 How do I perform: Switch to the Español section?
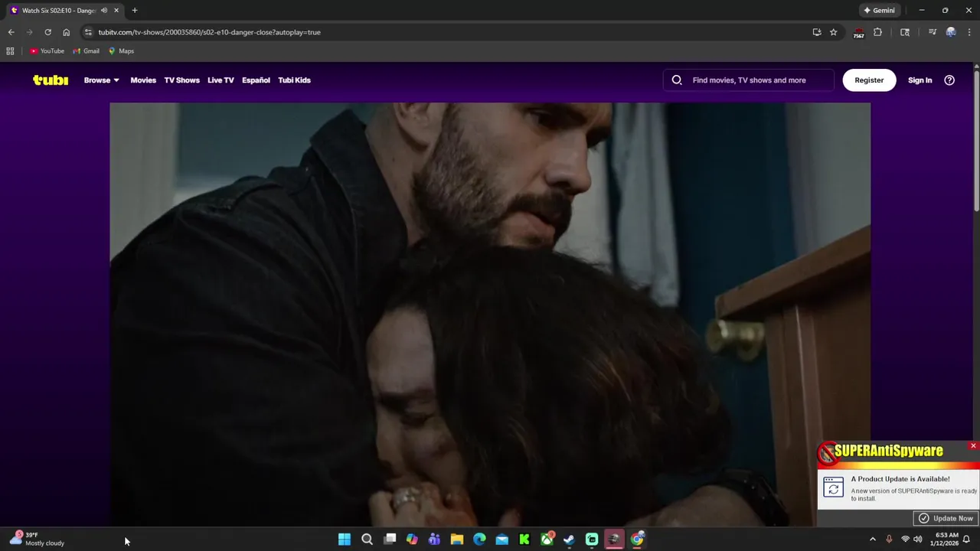(x=256, y=80)
